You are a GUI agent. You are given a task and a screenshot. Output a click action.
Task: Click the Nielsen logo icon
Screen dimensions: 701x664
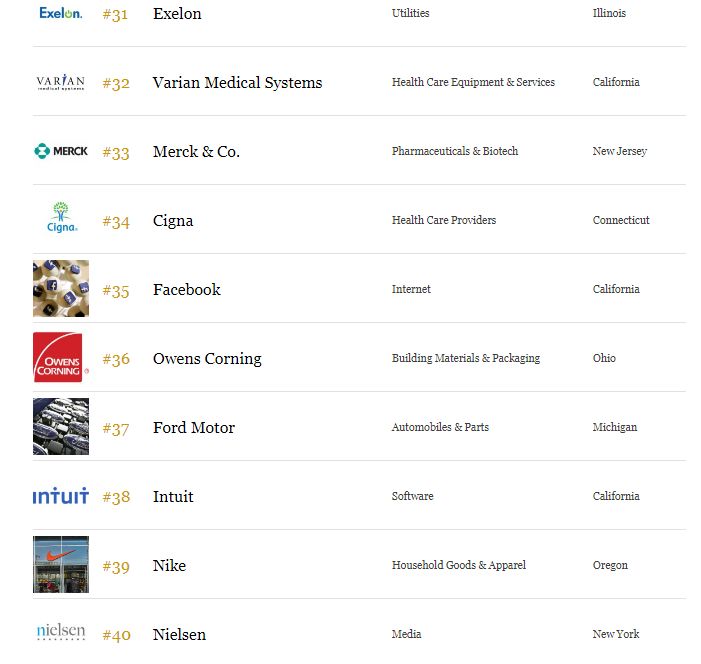coord(60,632)
